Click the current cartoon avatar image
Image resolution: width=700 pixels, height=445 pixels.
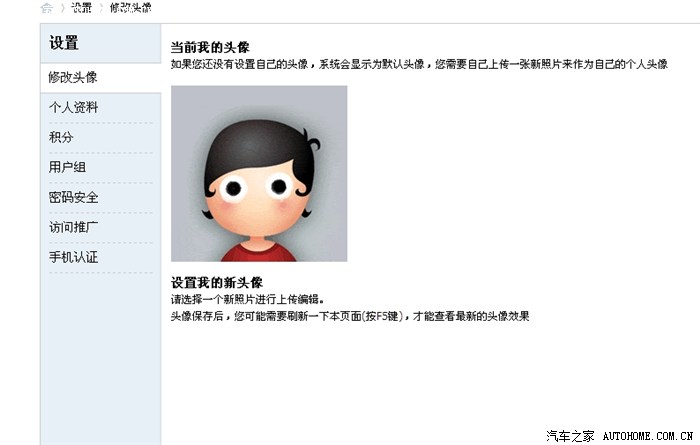tap(259, 174)
